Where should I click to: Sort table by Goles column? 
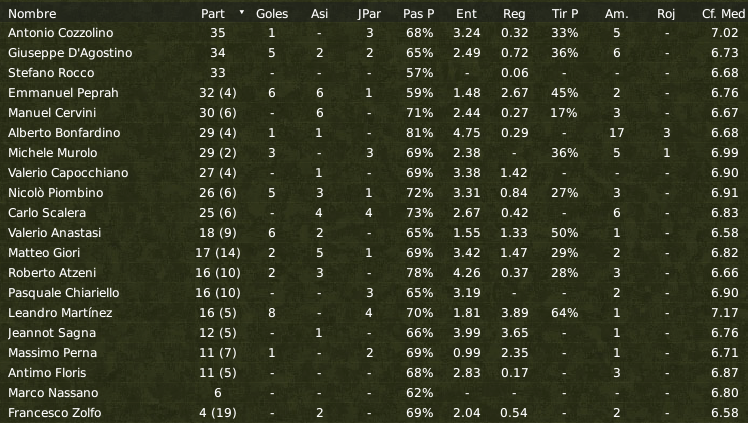pos(272,14)
